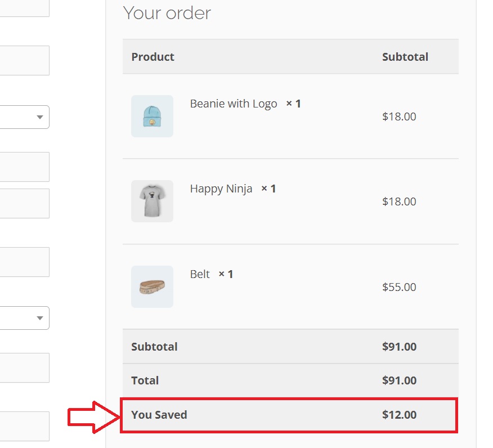
Task: Click the You Saved row label
Action: tap(159, 415)
